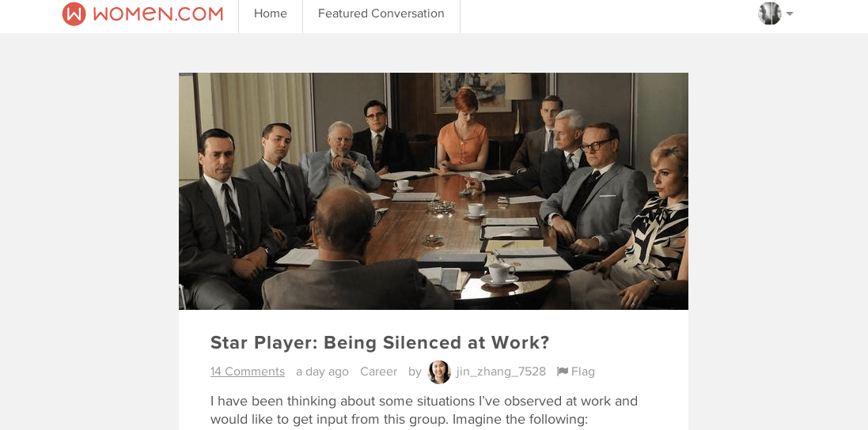Image resolution: width=868 pixels, height=430 pixels.
Task: Click the paragraph starting 'I have been thinking'
Action: pyautogui.click(x=424, y=410)
